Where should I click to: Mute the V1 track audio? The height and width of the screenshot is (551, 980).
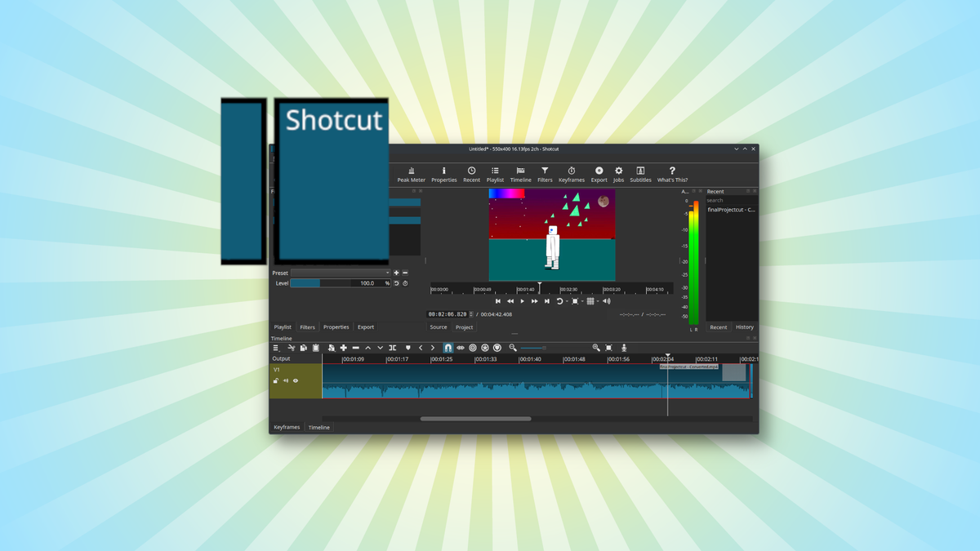tap(286, 380)
